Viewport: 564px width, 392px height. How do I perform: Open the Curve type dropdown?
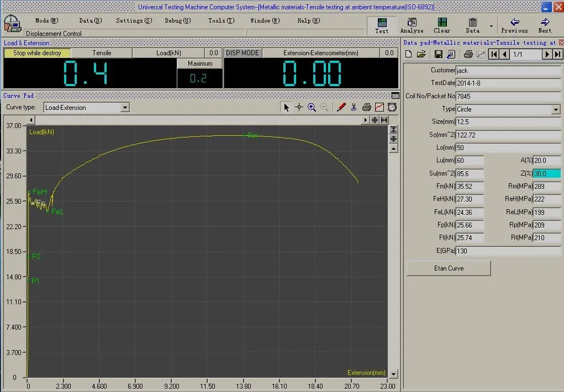(x=125, y=108)
